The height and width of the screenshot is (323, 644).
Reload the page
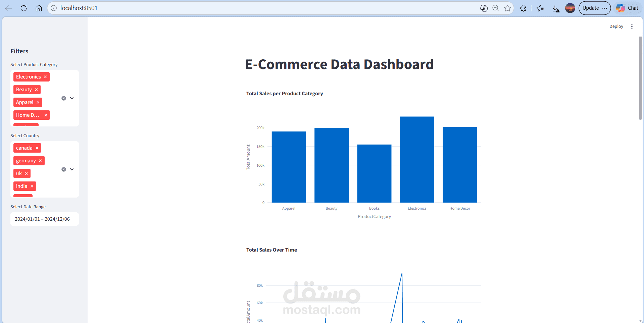(x=23, y=8)
